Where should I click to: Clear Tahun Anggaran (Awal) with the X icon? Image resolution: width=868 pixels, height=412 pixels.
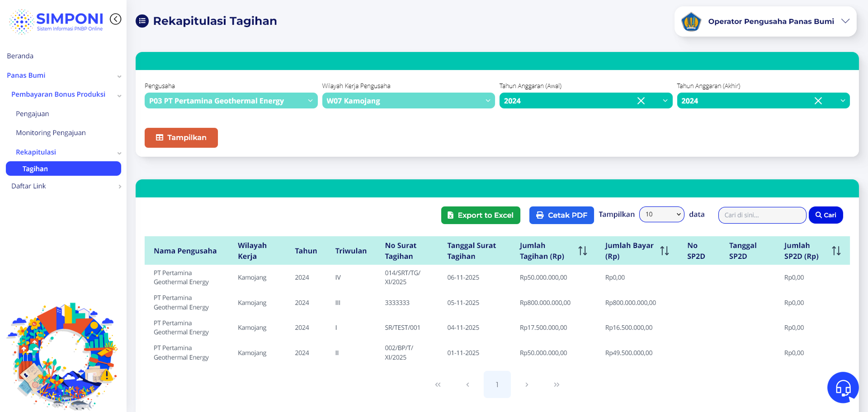641,101
